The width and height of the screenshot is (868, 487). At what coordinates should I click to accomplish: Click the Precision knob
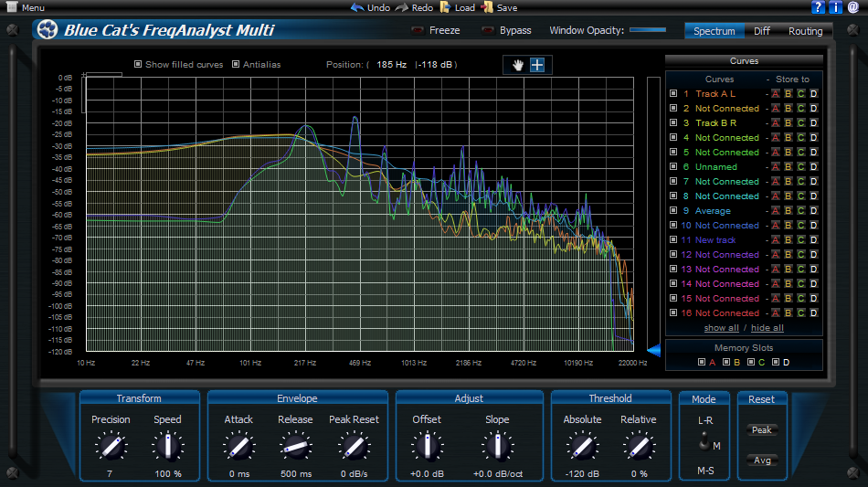(x=111, y=447)
